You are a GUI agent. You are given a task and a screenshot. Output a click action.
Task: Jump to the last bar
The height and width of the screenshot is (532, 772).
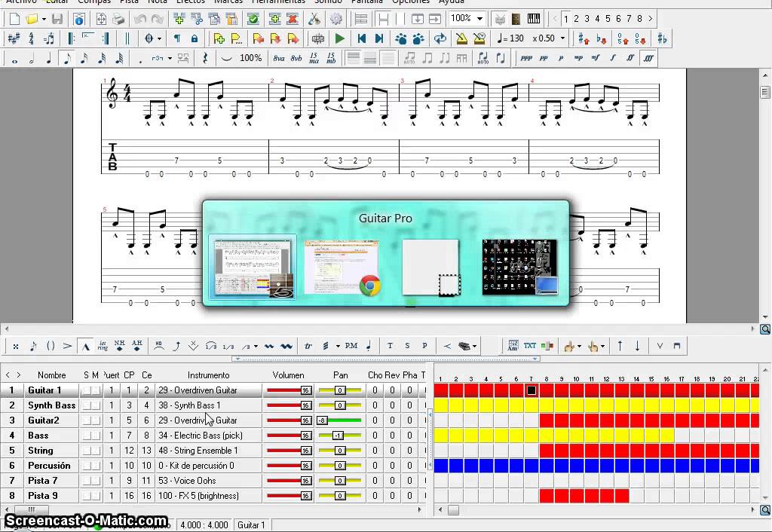click(x=378, y=38)
